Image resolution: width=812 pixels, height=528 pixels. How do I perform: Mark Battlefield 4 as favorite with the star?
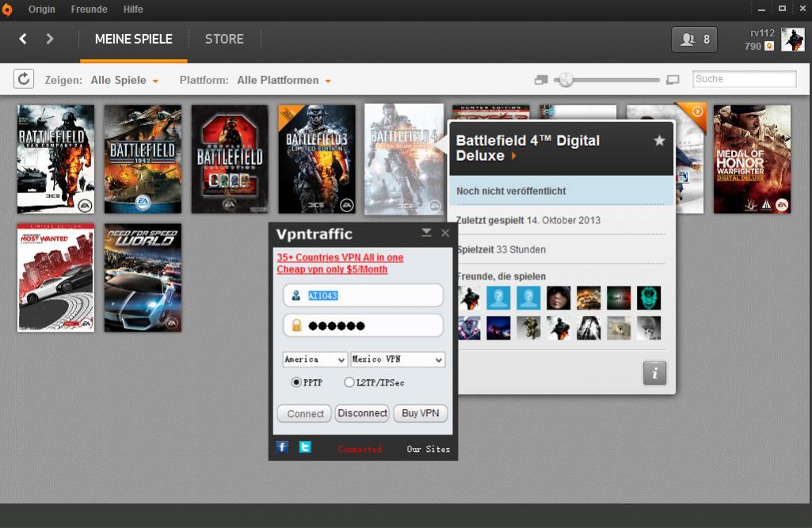click(659, 140)
